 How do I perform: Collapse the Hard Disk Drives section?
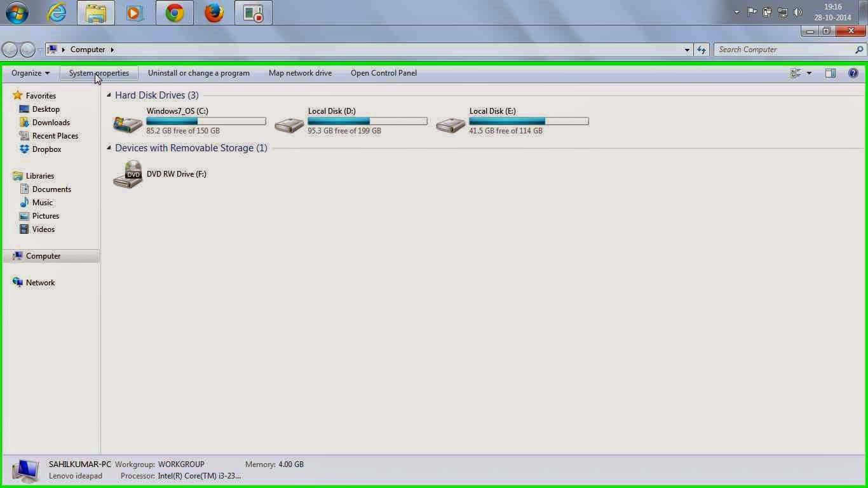(109, 95)
